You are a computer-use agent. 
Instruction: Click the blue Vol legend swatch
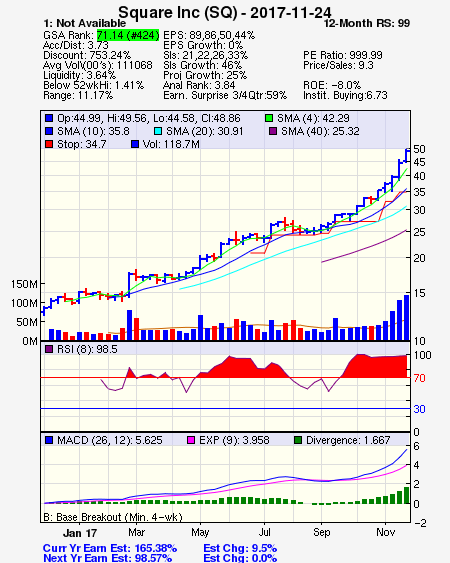(135, 144)
